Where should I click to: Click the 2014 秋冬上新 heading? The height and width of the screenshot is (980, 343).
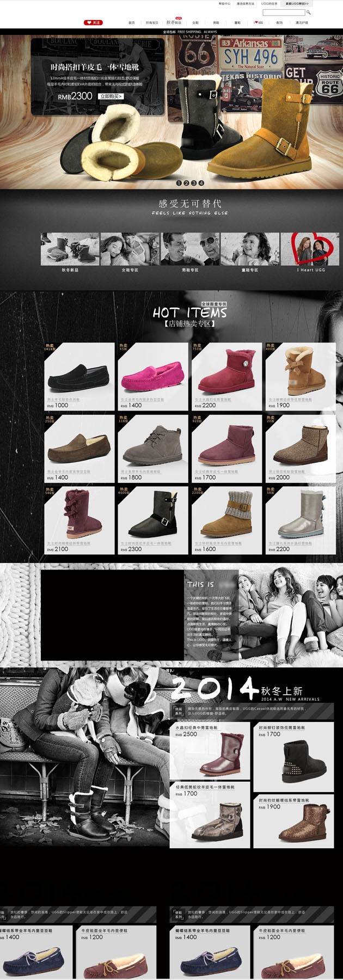coord(236,689)
